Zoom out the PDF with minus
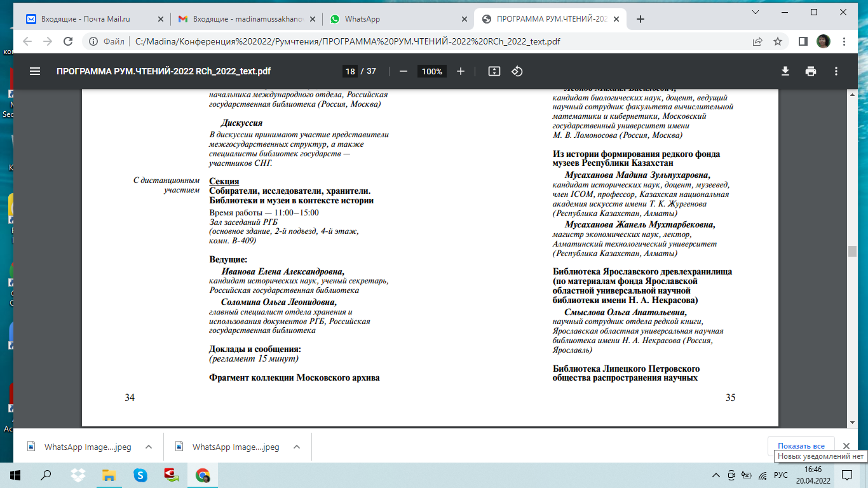The height and width of the screenshot is (488, 868). pos(403,71)
